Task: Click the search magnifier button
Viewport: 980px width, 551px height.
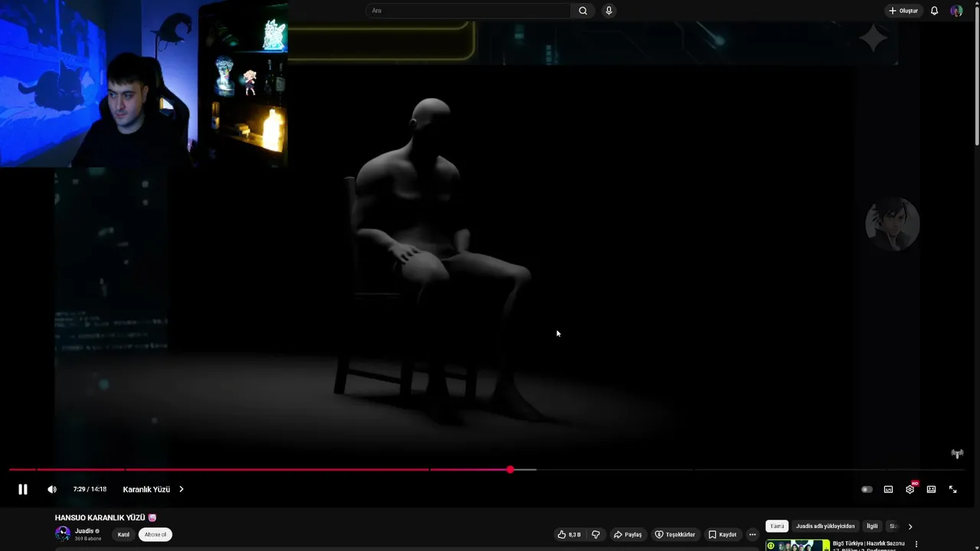Action: pos(583,11)
